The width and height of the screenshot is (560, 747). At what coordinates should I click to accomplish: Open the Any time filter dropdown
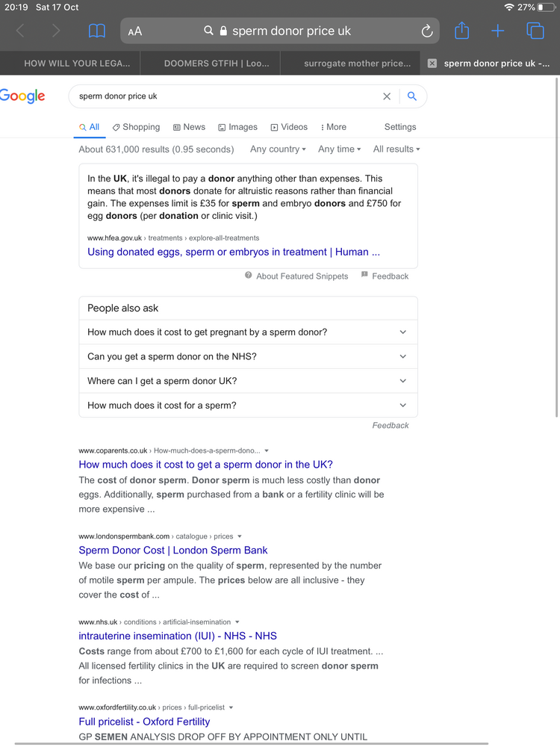point(340,149)
